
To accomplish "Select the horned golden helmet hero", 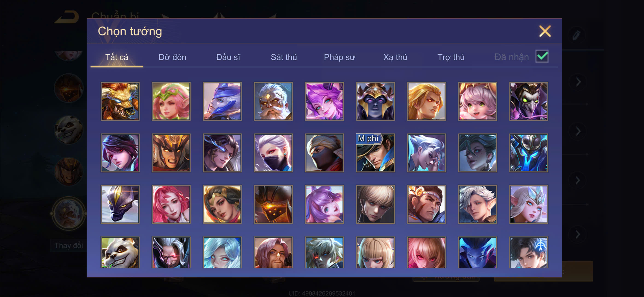I will (x=375, y=101).
